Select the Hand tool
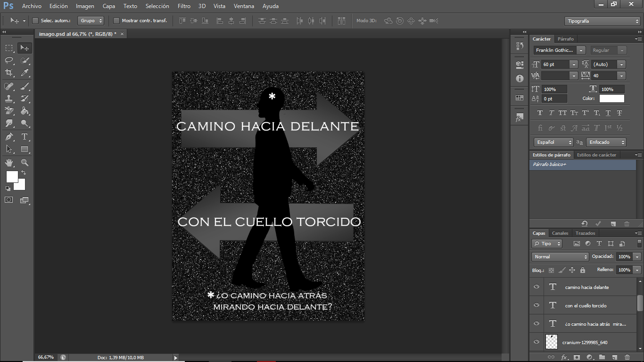This screenshot has height=362, width=644. (9, 162)
